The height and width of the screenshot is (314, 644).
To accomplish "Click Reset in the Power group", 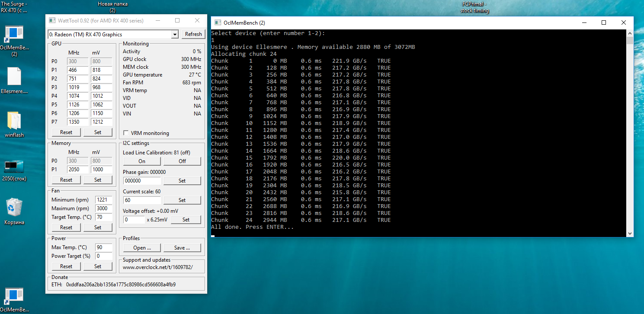I will (66, 266).
